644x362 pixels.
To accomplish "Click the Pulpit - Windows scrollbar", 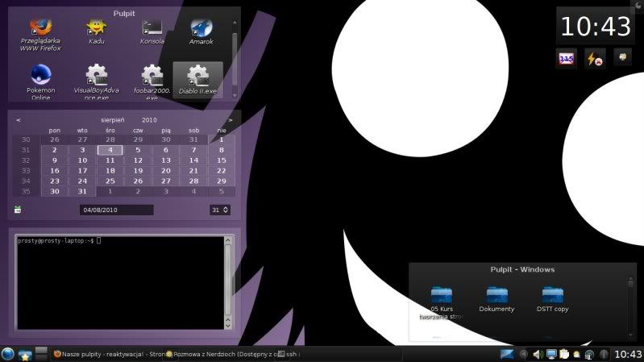I will point(630,307).
